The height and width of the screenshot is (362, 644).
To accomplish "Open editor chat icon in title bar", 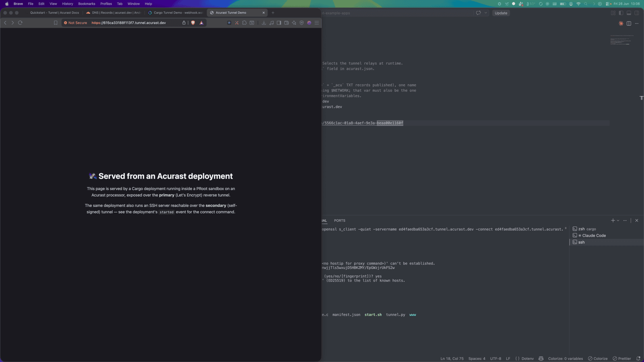I will (x=479, y=13).
